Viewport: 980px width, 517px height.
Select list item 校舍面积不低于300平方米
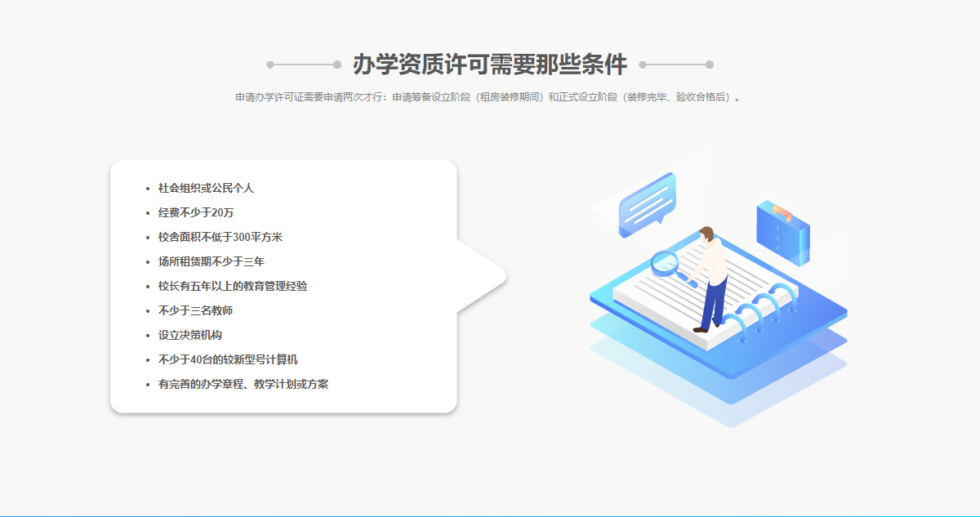click(x=220, y=237)
